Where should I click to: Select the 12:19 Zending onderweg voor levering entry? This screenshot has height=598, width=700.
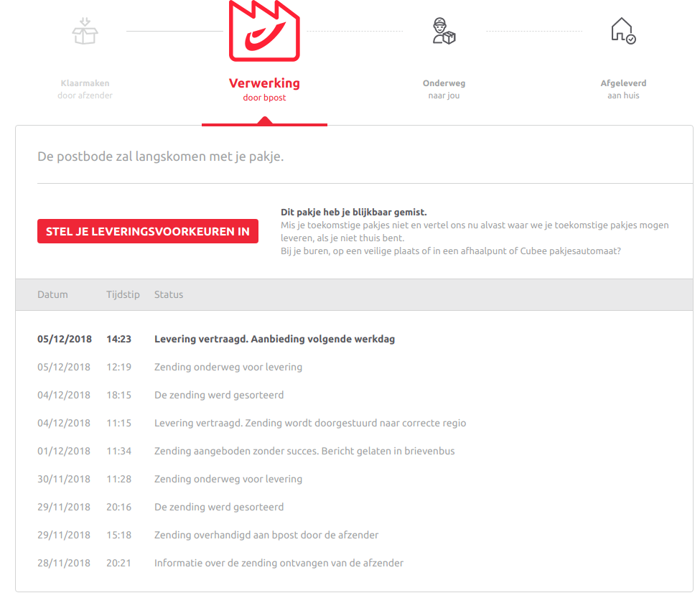tap(228, 367)
